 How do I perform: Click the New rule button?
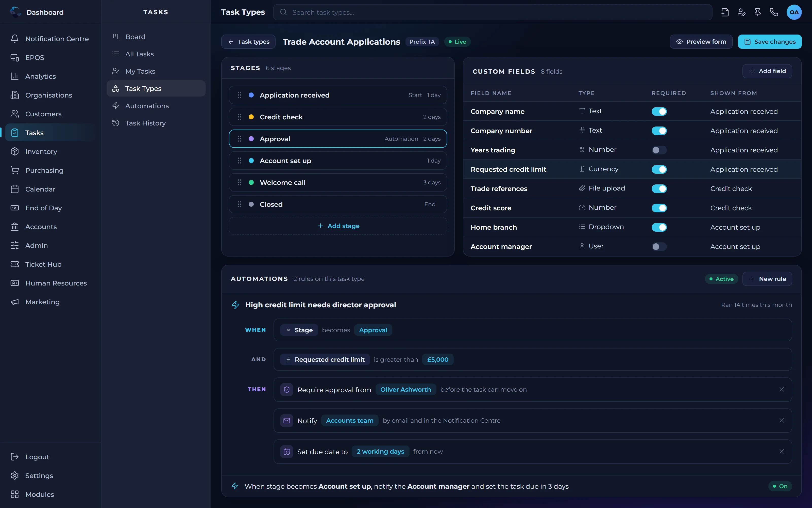767,279
